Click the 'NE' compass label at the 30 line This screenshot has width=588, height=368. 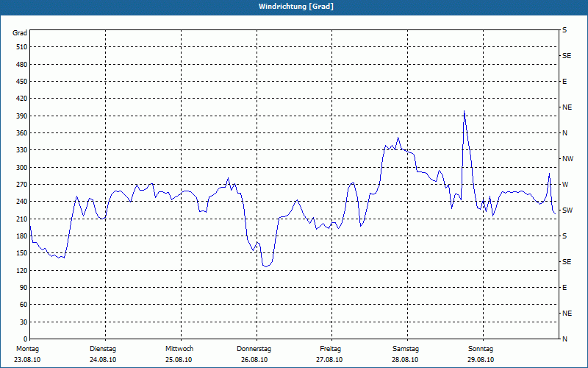567,314
